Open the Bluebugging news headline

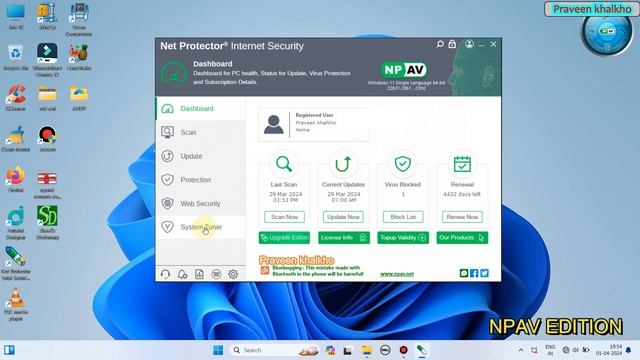click(x=318, y=271)
